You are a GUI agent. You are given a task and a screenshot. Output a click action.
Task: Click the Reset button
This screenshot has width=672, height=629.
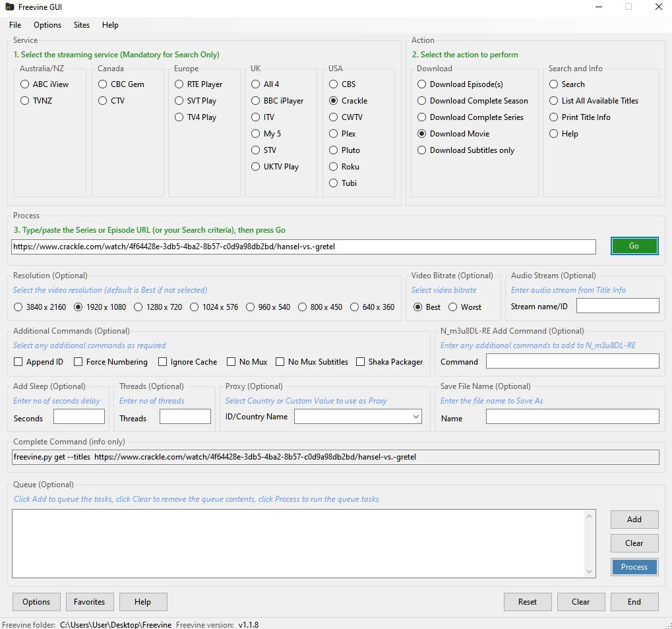tap(527, 602)
